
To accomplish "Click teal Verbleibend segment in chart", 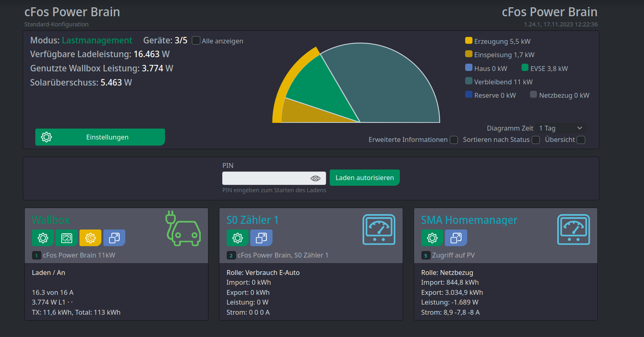I will tap(389, 85).
